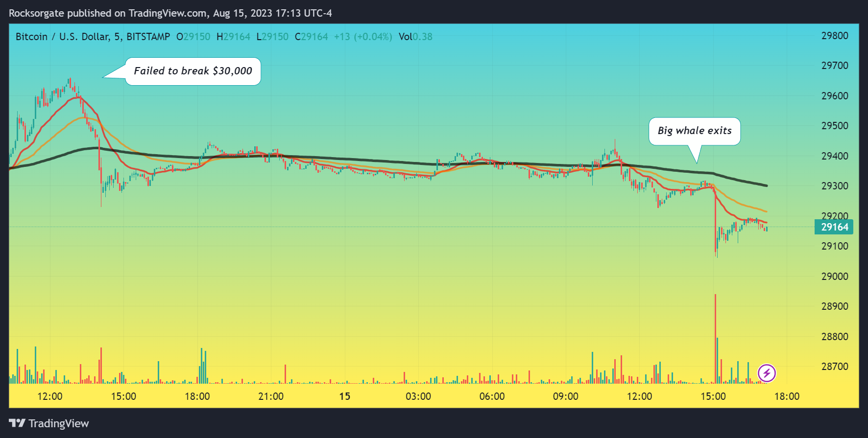Click the 29700 price axis label
868x438 pixels.
click(x=835, y=66)
